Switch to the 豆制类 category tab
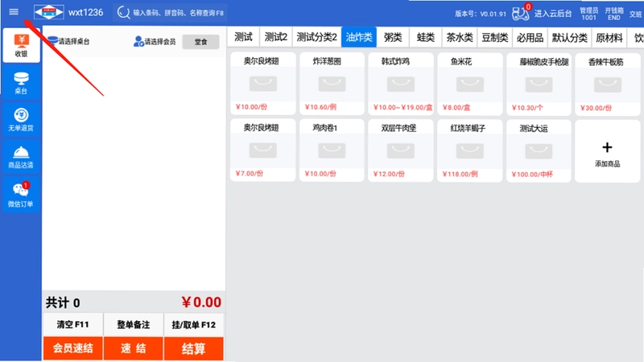Viewport: 644px width, 362px height. pos(494,38)
